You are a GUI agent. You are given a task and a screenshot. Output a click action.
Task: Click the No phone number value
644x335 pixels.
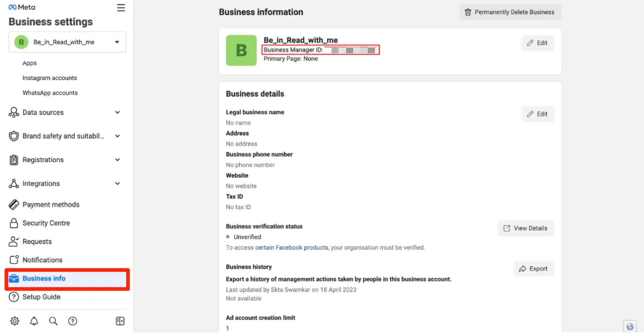click(250, 165)
